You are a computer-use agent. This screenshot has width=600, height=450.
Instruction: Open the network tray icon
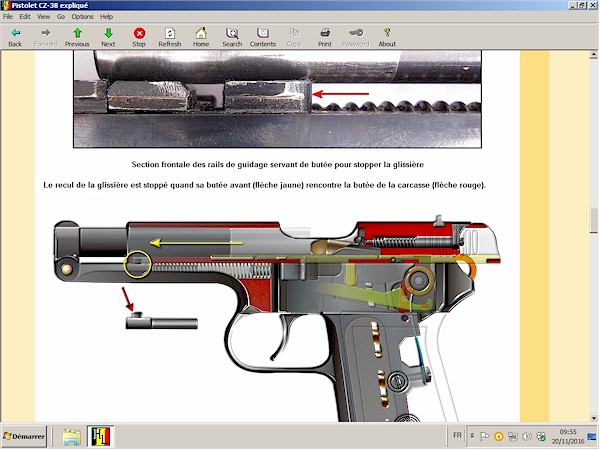point(513,436)
